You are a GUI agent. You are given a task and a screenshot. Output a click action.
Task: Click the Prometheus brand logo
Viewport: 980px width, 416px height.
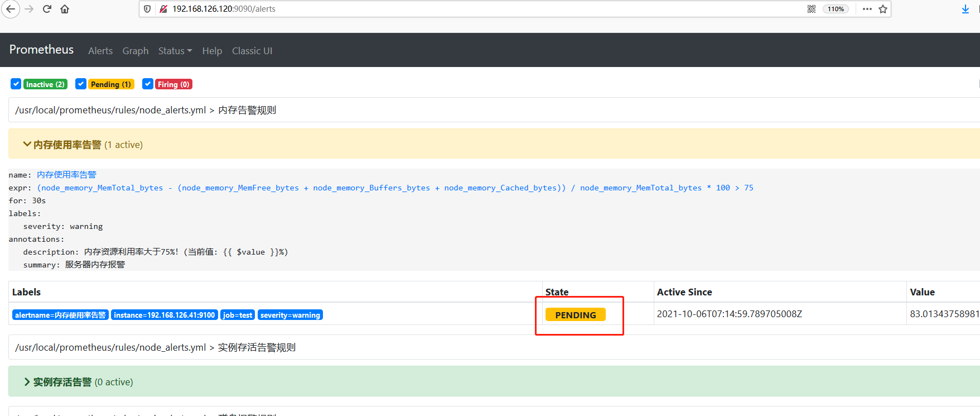coord(41,50)
